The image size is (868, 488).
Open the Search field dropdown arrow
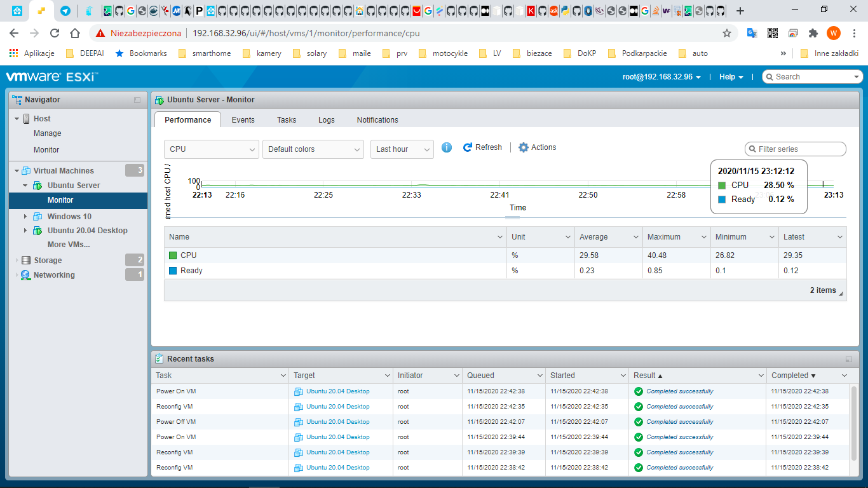(x=857, y=77)
